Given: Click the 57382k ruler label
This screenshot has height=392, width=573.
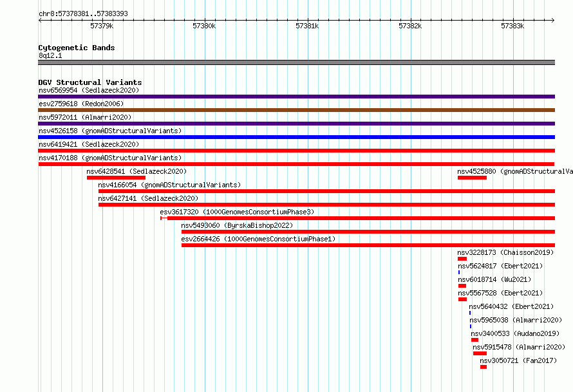Looking at the screenshot, I should (x=410, y=26).
